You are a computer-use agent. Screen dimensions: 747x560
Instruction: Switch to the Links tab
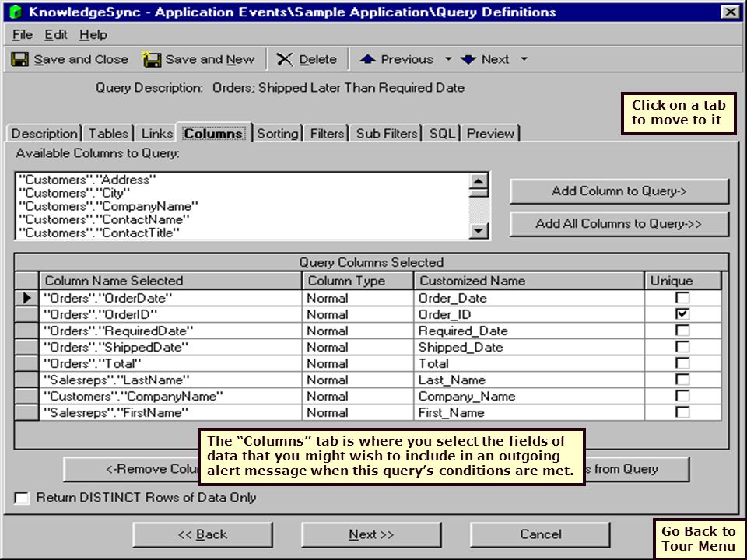pyautogui.click(x=156, y=133)
